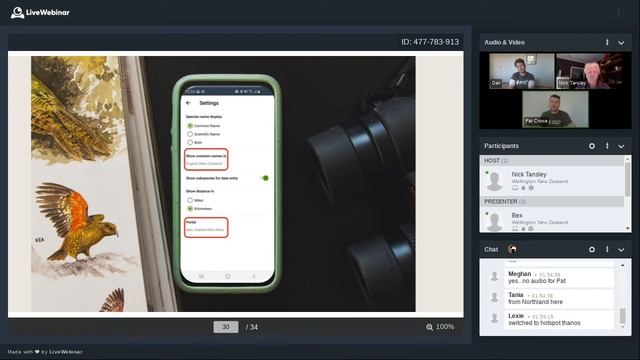Image resolution: width=640 pixels, height=360 pixels.
Task: Click the avatar badge beside Chat title
Action: 512,249
